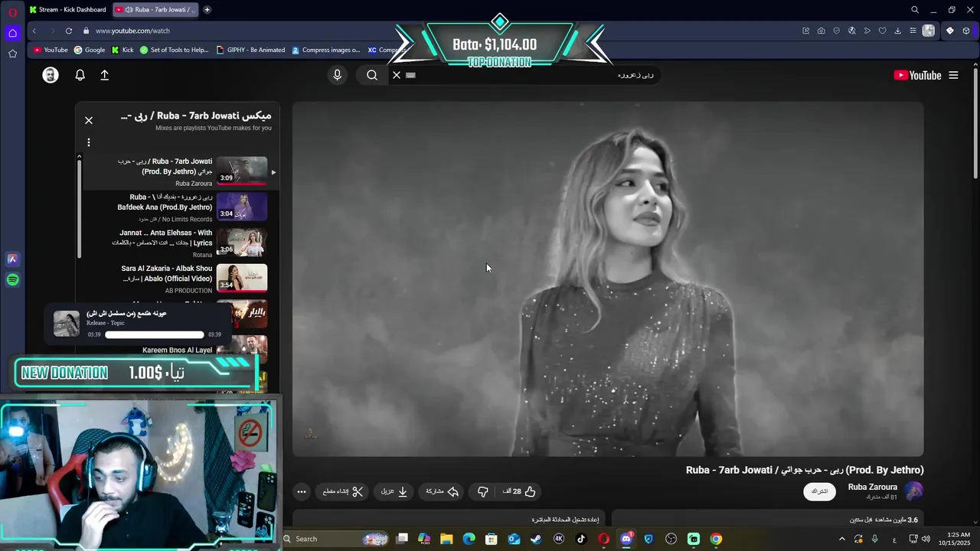Switch to Stream - Kick Dashboard tab
The image size is (980, 551).
point(67,10)
